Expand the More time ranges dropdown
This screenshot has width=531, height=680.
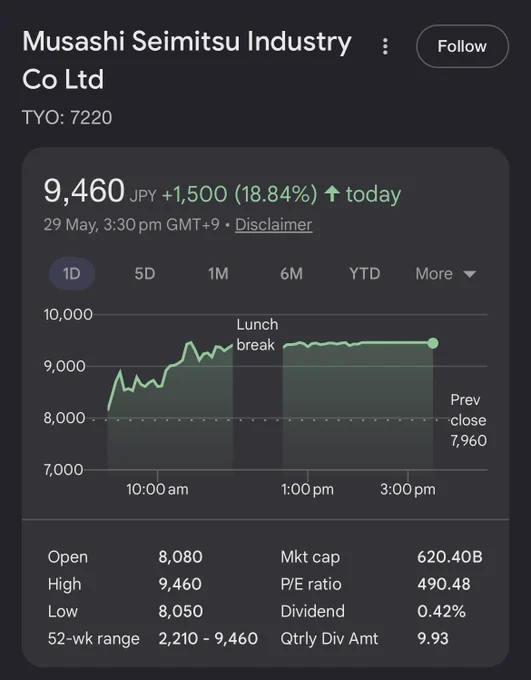[x=446, y=274]
